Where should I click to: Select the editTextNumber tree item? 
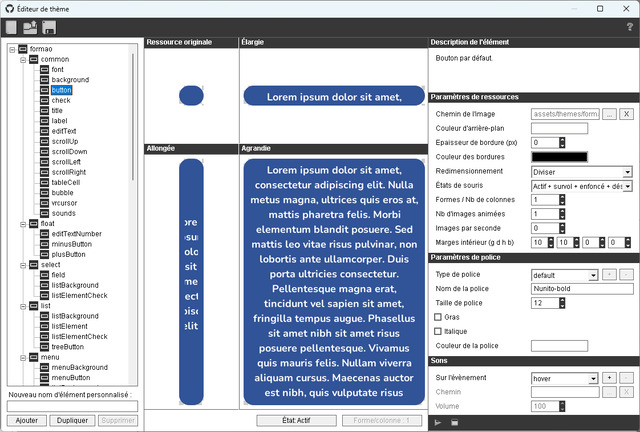point(77,234)
